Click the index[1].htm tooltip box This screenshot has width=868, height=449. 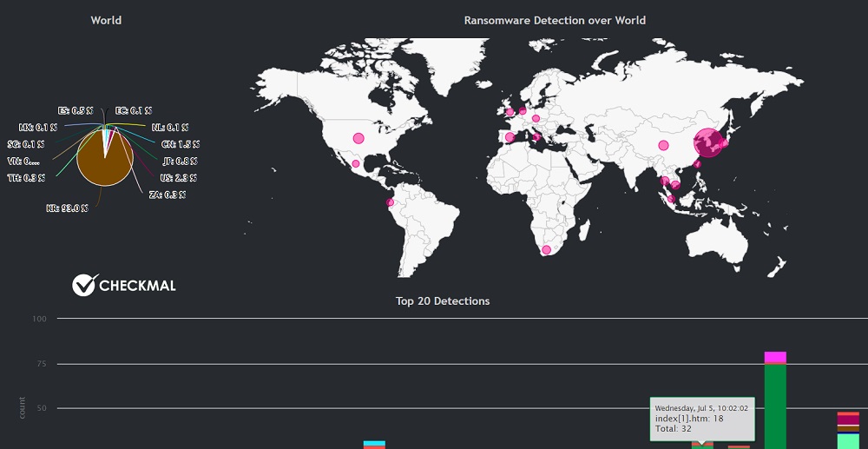[x=702, y=419]
